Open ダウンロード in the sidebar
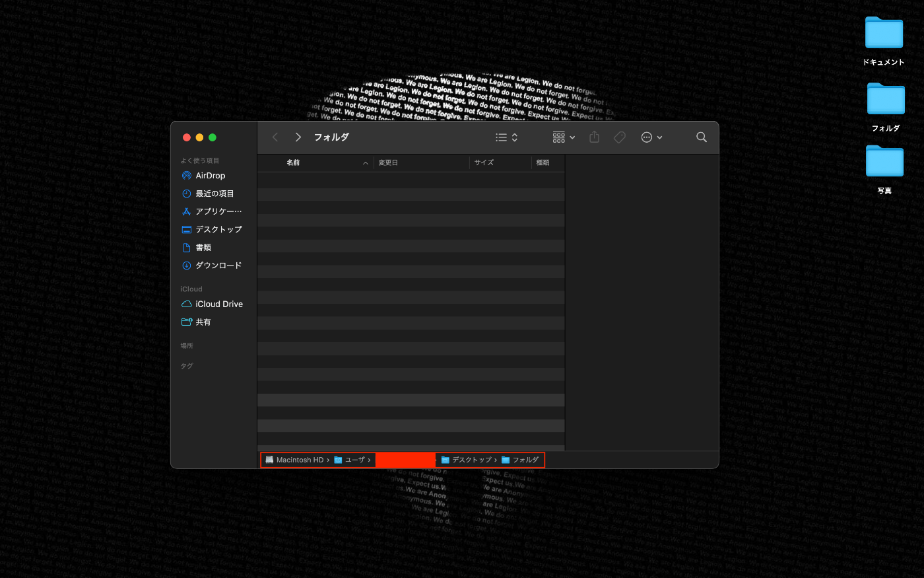Viewport: 924px width, 578px height. pos(213,266)
